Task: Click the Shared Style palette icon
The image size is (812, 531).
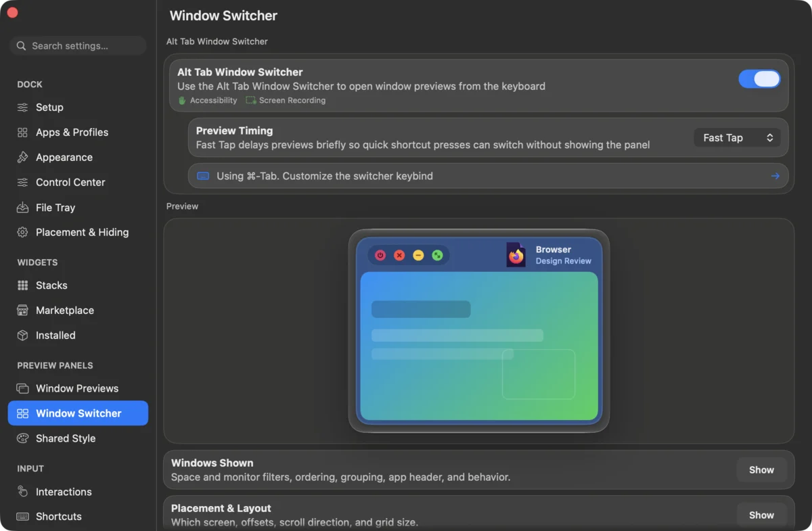Action: pyautogui.click(x=22, y=438)
